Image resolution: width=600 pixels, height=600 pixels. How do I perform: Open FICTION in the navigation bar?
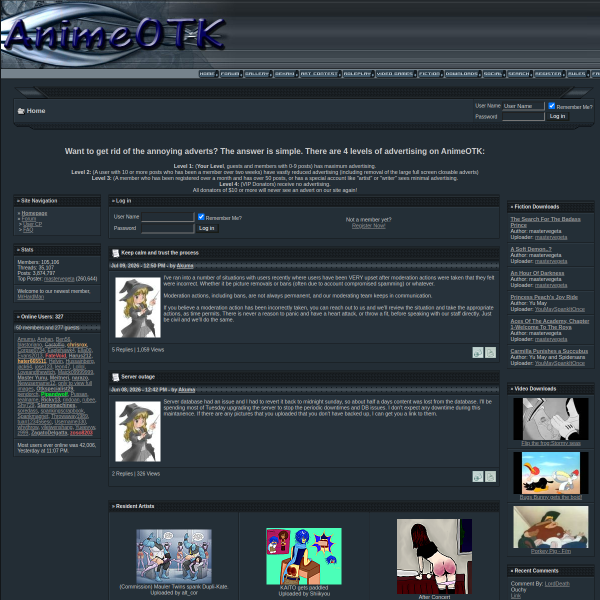click(x=430, y=74)
